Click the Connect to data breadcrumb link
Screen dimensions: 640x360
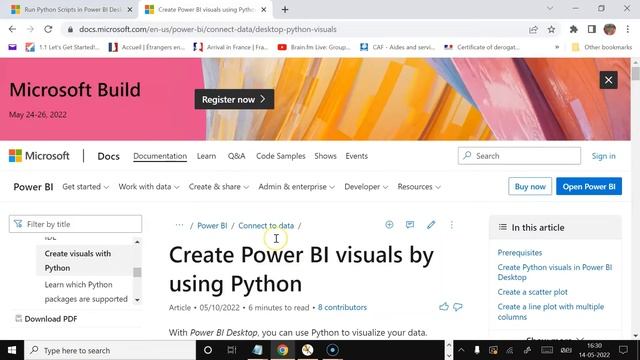pos(266,225)
